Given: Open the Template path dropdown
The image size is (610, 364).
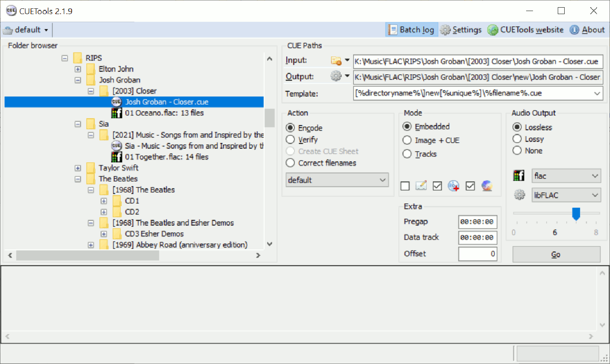Looking at the screenshot, I should click(597, 93).
